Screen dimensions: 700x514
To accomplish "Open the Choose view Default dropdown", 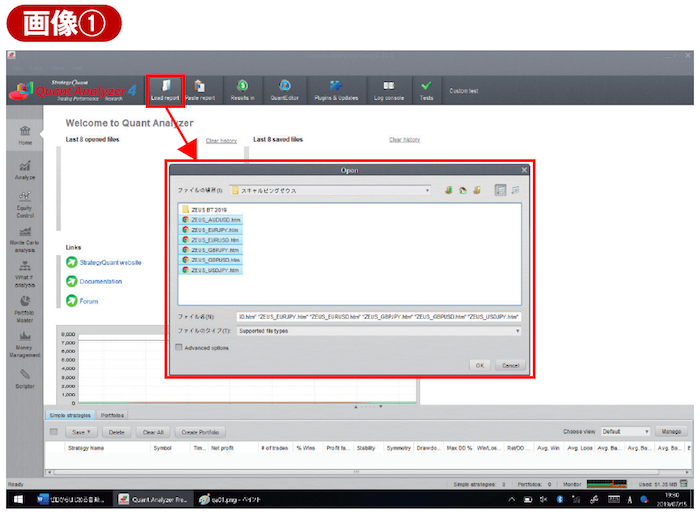I will (x=625, y=431).
